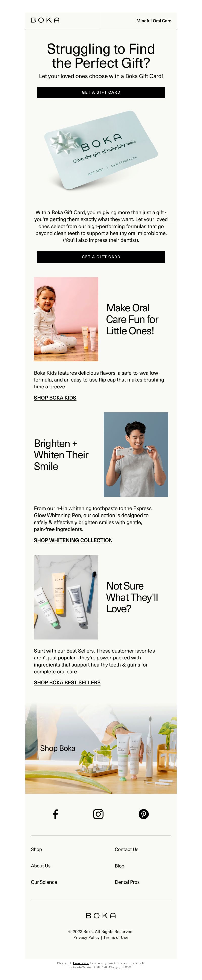This screenshot has height=980, width=202.
Task: Open the Blog footer link
Action: [x=119, y=866]
